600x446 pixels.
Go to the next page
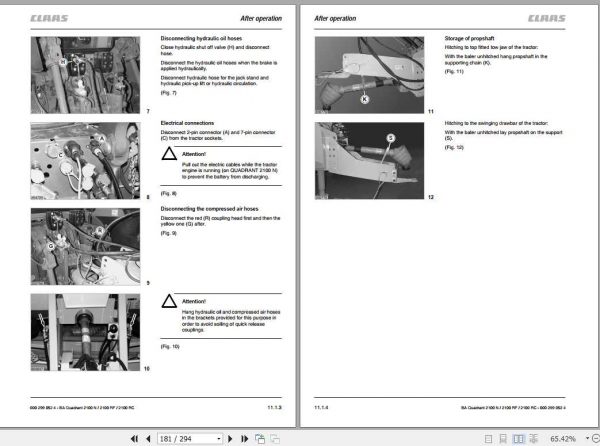(x=230, y=439)
